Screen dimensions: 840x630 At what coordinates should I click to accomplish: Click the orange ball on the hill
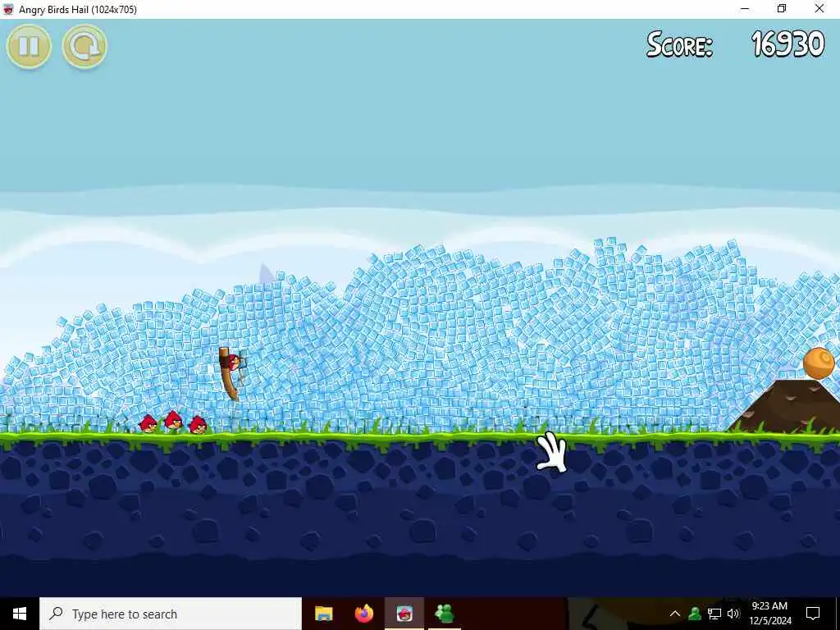coord(819,363)
